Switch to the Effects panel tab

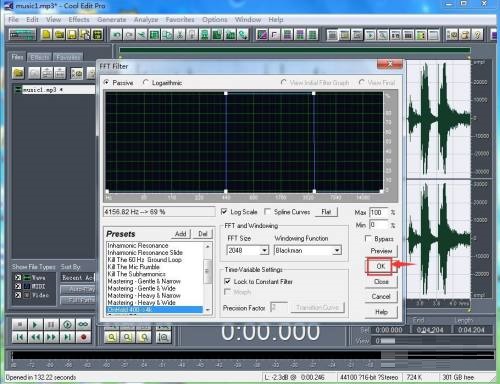click(40, 57)
